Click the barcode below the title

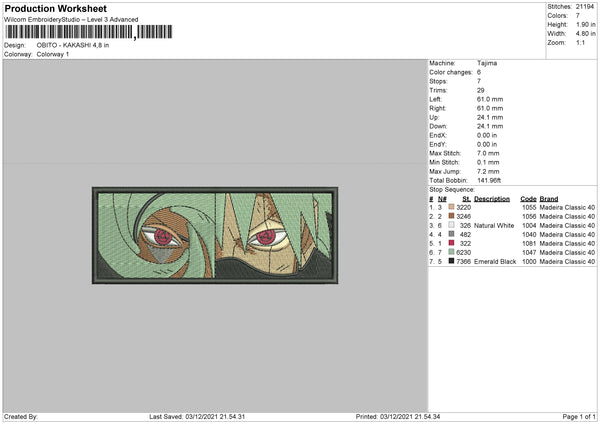tap(89, 32)
